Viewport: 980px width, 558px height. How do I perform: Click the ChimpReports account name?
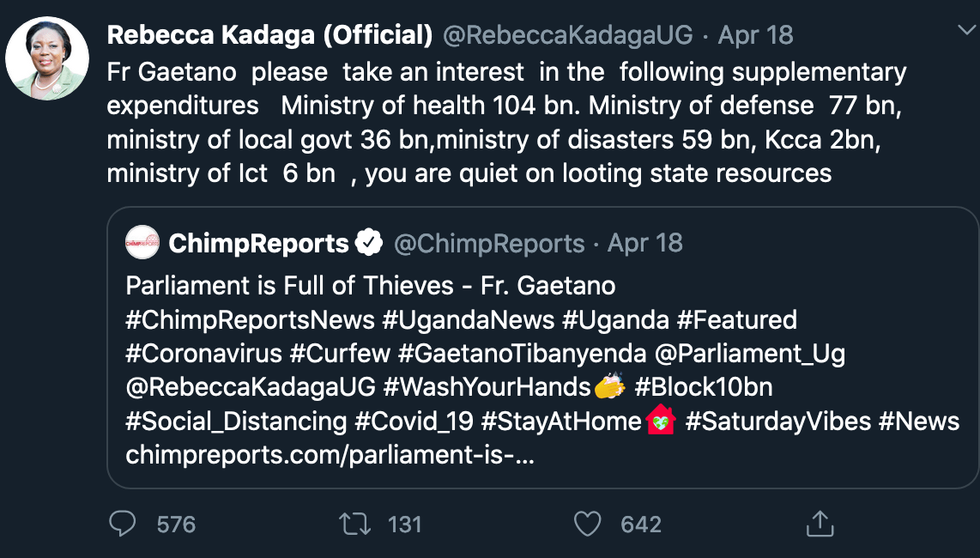click(259, 243)
